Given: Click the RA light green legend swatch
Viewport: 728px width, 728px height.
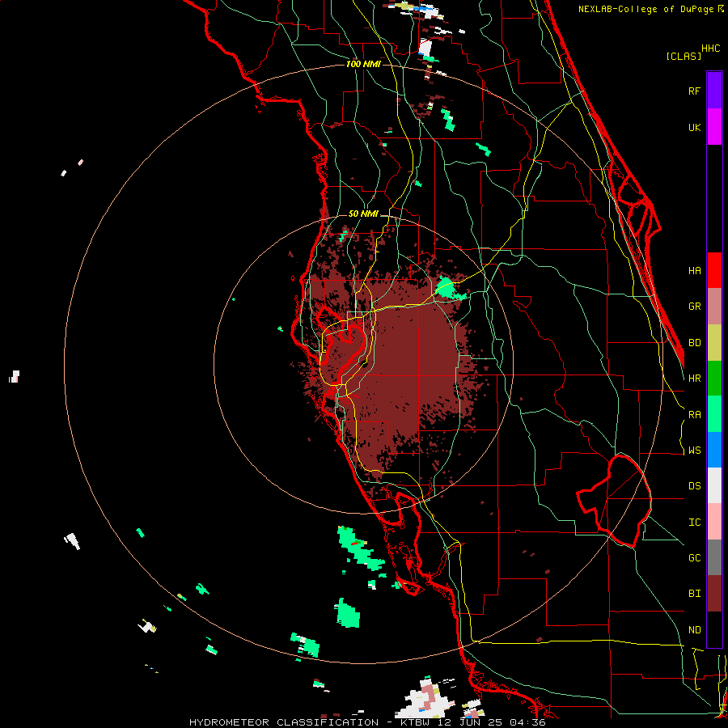Looking at the screenshot, I should (714, 414).
